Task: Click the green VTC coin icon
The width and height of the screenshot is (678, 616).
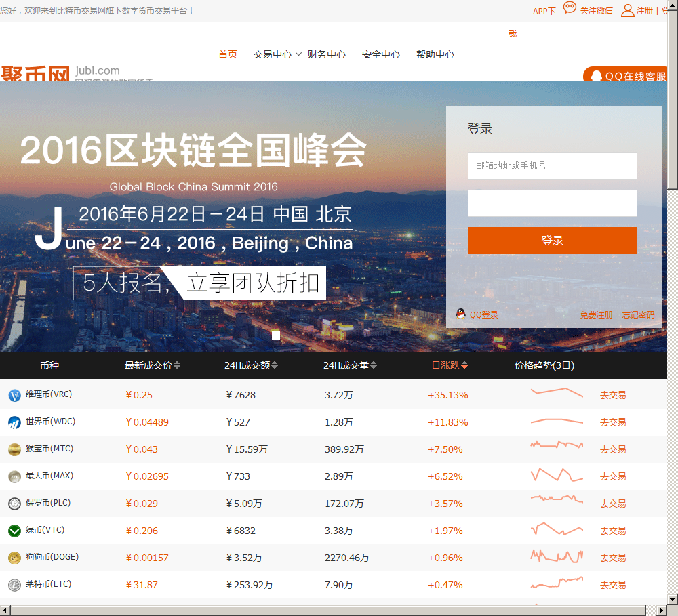Action: coord(15,531)
